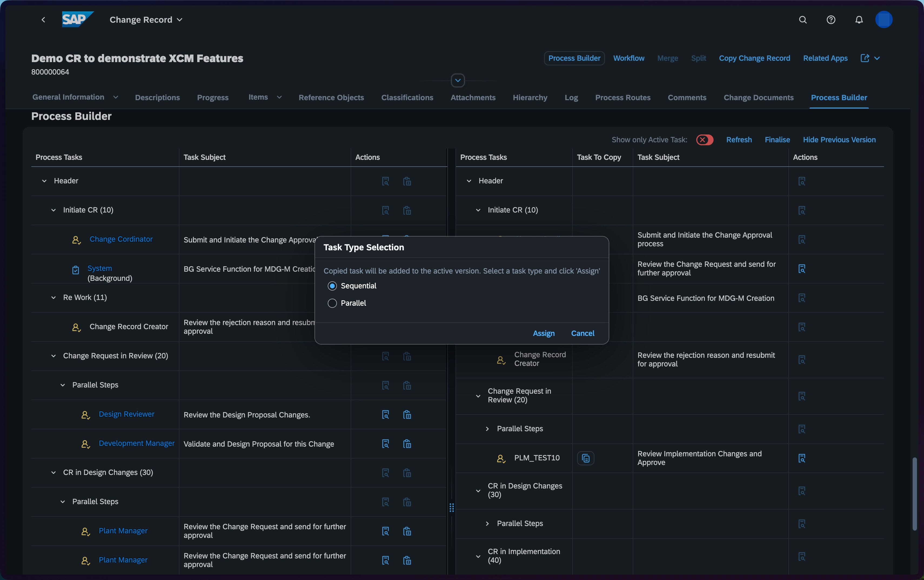This screenshot has height=580, width=924.
Task: Open the Items tab dropdown arrow
Action: coord(279,97)
